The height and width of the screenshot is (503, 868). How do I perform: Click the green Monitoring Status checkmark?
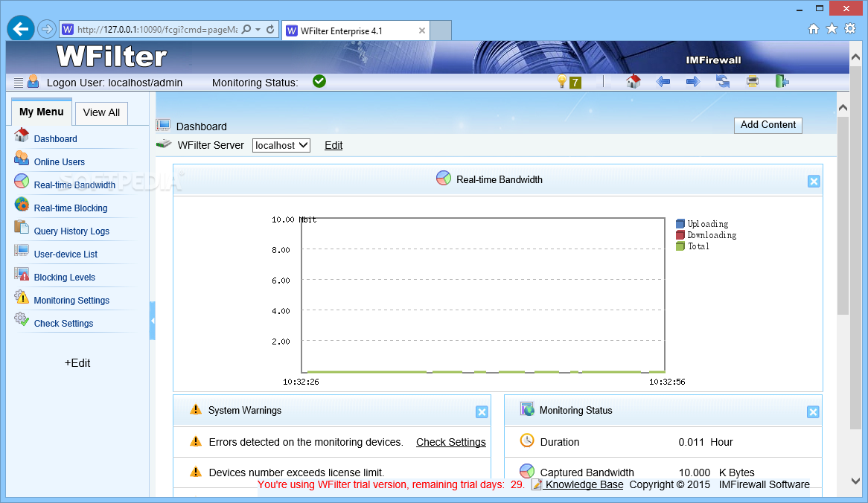(319, 81)
